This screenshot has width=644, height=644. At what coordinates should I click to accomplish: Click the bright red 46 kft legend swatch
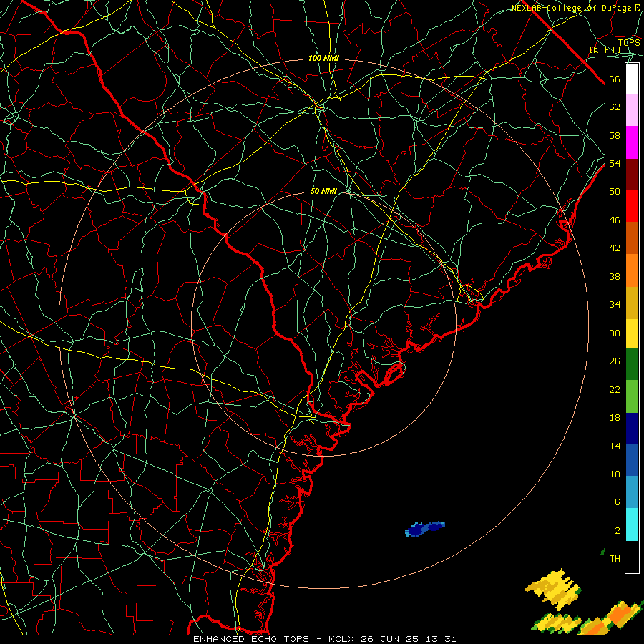[x=632, y=206]
